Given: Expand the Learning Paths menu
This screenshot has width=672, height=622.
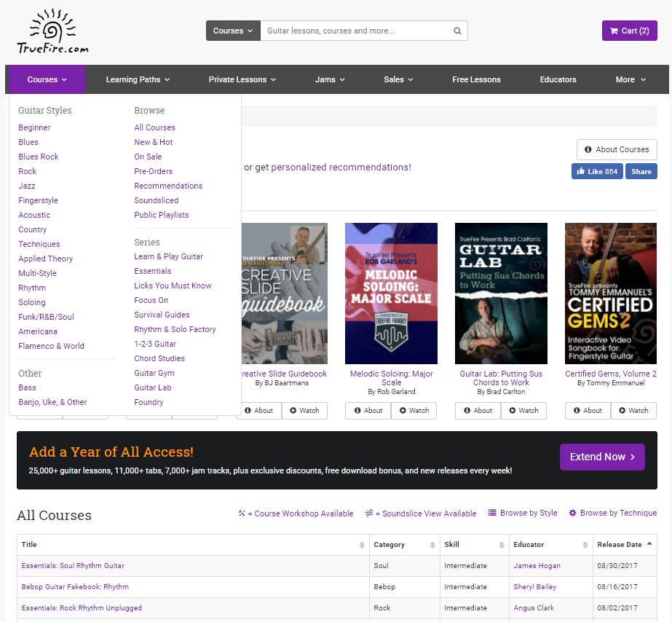Looking at the screenshot, I should point(138,79).
